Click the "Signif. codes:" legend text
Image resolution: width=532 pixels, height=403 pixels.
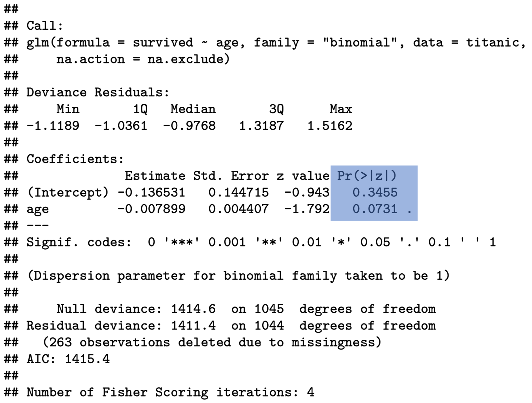[x=79, y=243]
